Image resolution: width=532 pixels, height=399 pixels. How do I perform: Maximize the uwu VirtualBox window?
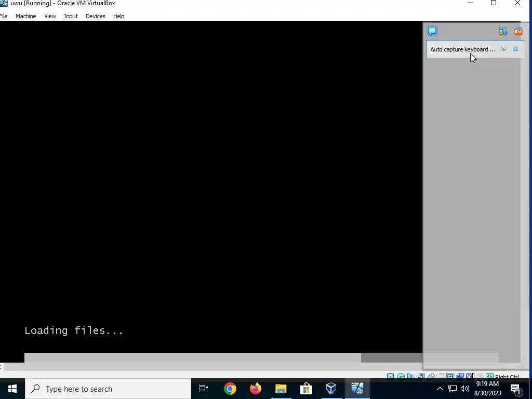(x=494, y=3)
